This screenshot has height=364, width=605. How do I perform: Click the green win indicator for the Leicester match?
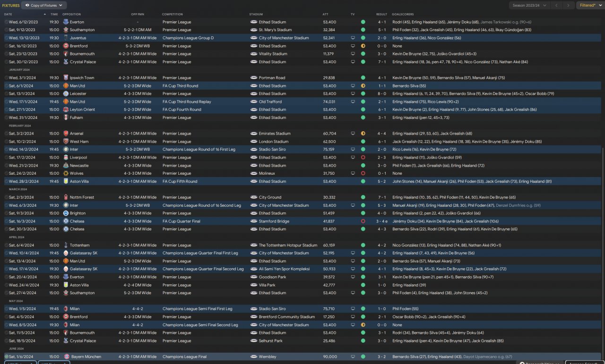tap(363, 93)
